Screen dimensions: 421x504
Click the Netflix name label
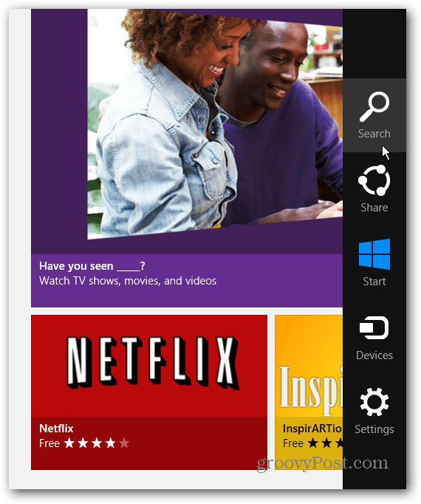[x=56, y=429]
